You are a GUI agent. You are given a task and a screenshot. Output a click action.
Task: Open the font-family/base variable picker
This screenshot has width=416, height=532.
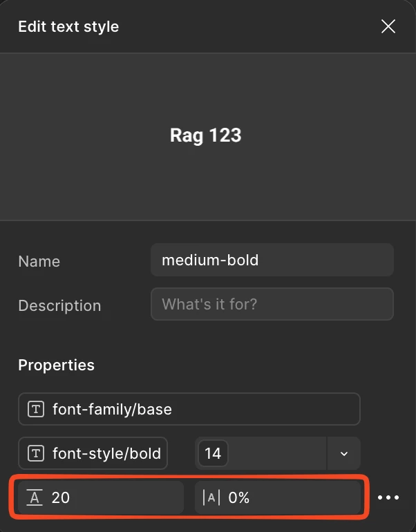(x=189, y=409)
